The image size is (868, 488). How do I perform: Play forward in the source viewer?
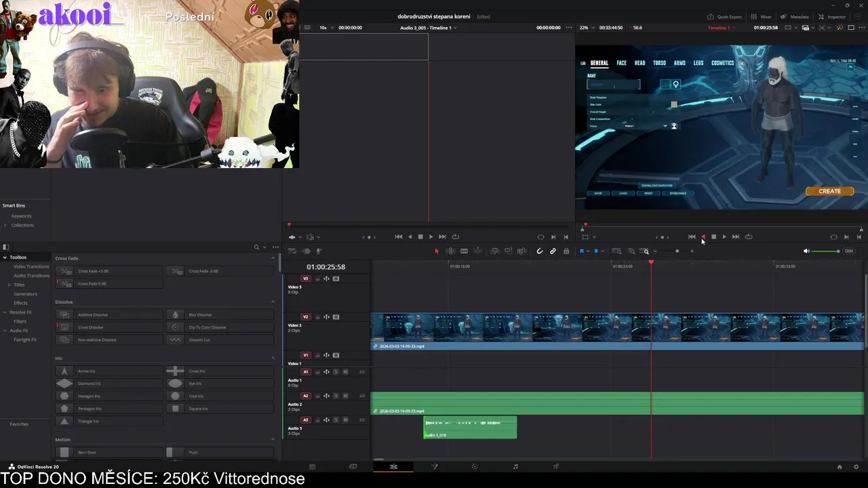(x=431, y=237)
